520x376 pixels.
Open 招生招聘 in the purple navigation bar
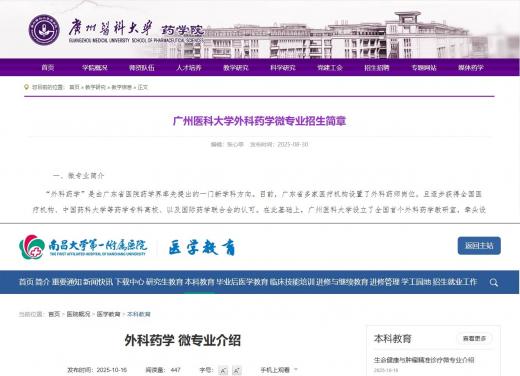(377, 68)
